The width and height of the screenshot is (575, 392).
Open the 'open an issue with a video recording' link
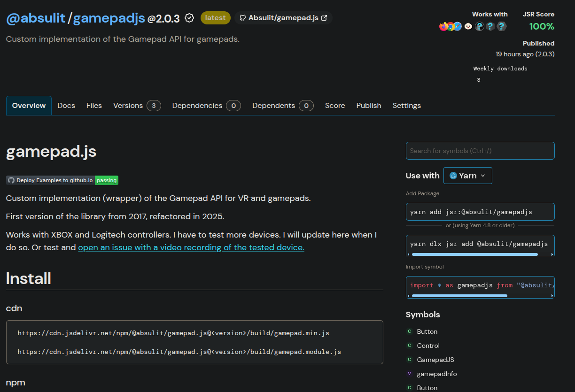click(191, 247)
